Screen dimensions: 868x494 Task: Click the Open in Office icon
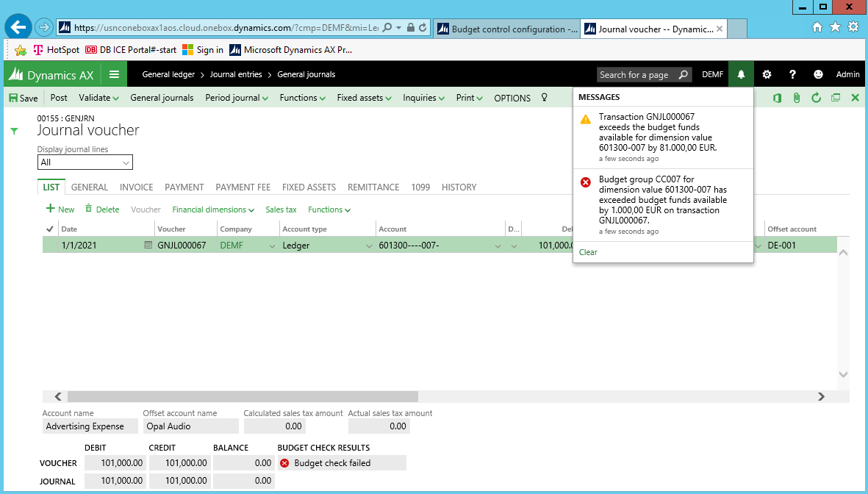[x=778, y=98]
